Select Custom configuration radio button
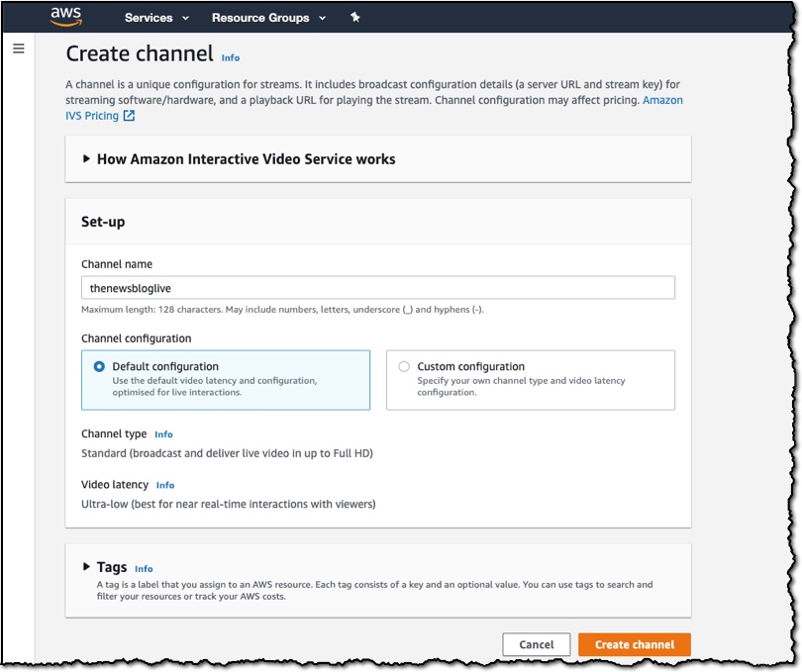Screen dimensions: 802x672 pos(404,367)
